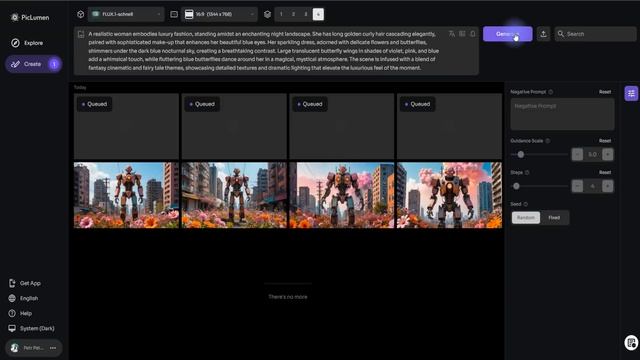The image size is (640, 360).
Task: Click the Seed info icon
Action: pyautogui.click(x=526, y=204)
